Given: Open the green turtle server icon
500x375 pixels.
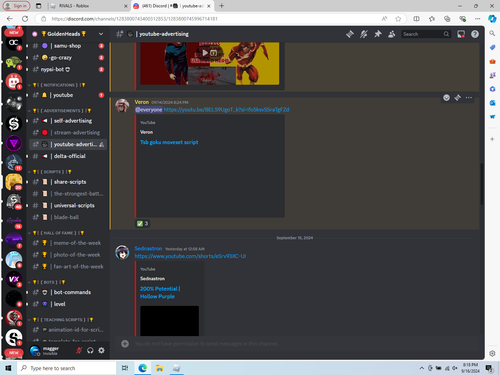Looking at the screenshot, I should tap(14, 62).
